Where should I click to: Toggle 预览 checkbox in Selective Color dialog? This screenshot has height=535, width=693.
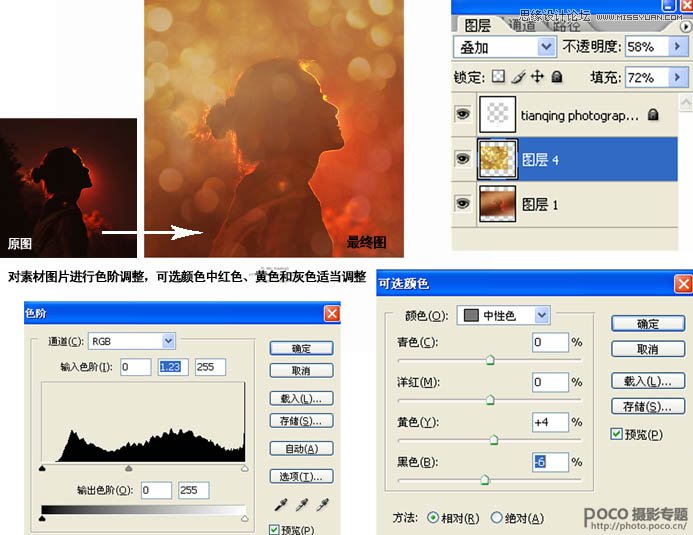616,434
